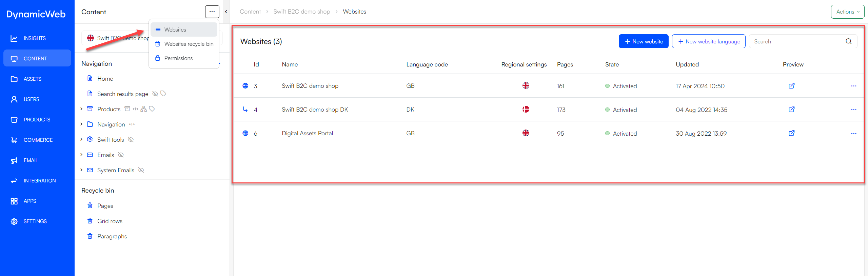Select Websites in the popup menu
The height and width of the screenshot is (276, 868).
point(184,29)
